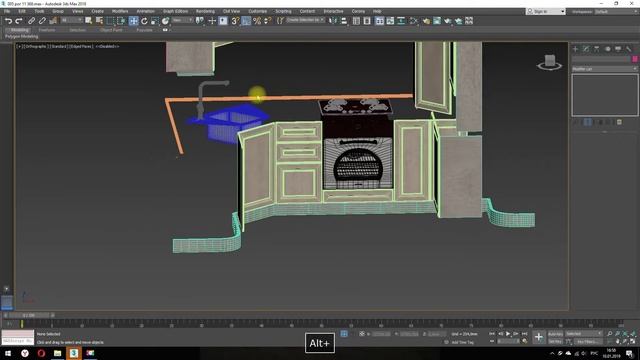Open the Customize menu

pyautogui.click(x=258, y=11)
